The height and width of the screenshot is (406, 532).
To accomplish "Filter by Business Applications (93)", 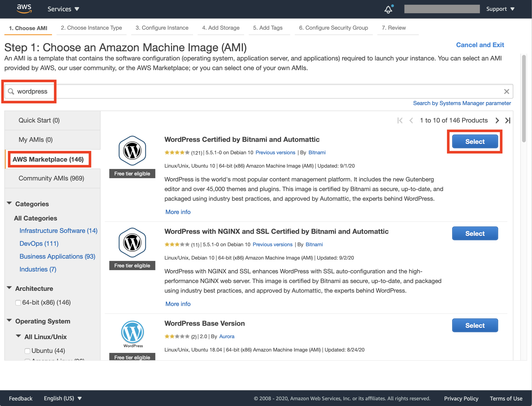I will tap(57, 256).
